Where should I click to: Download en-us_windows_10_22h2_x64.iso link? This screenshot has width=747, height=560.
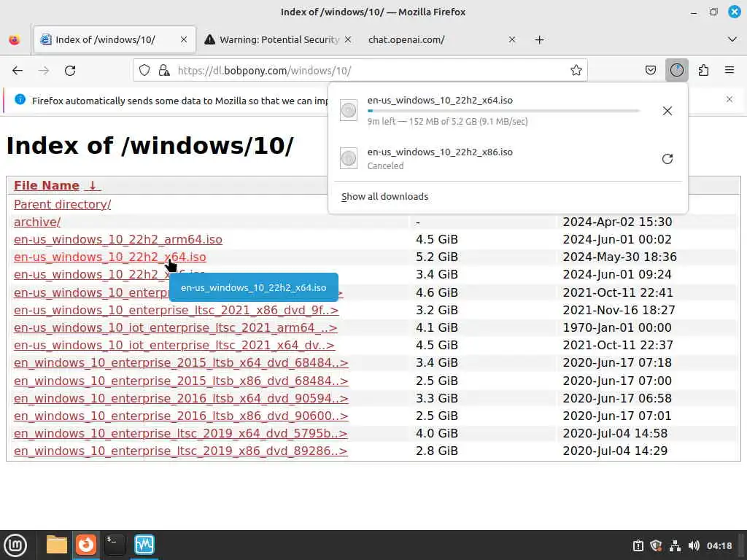110,257
